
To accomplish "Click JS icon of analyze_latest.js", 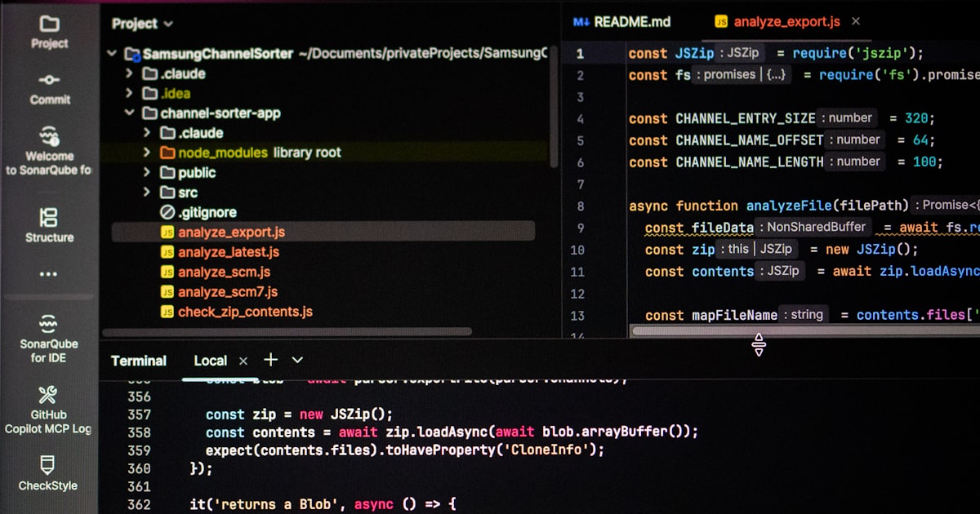I will click(x=167, y=252).
